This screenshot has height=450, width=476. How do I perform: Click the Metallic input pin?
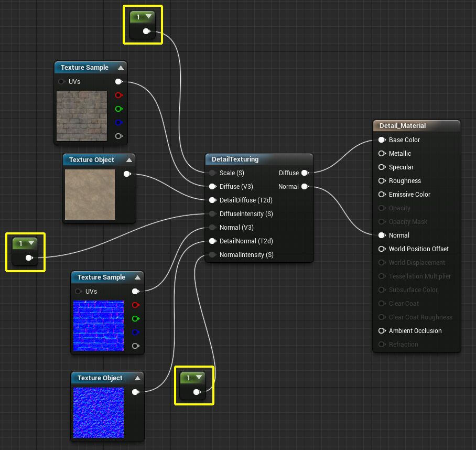[382, 154]
